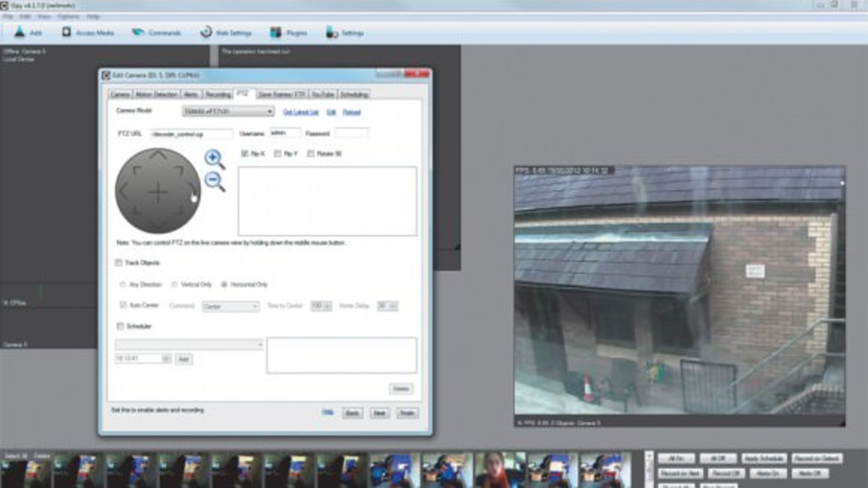Enable the Scheduler checkbox
The image size is (868, 488).
[120, 326]
